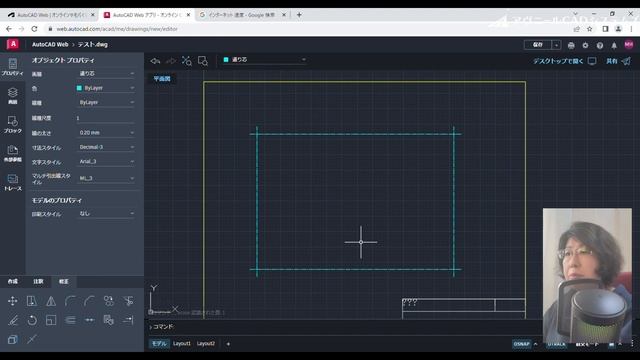Open the user profile avatar menu
The image size is (640, 360).
pyautogui.click(x=629, y=44)
